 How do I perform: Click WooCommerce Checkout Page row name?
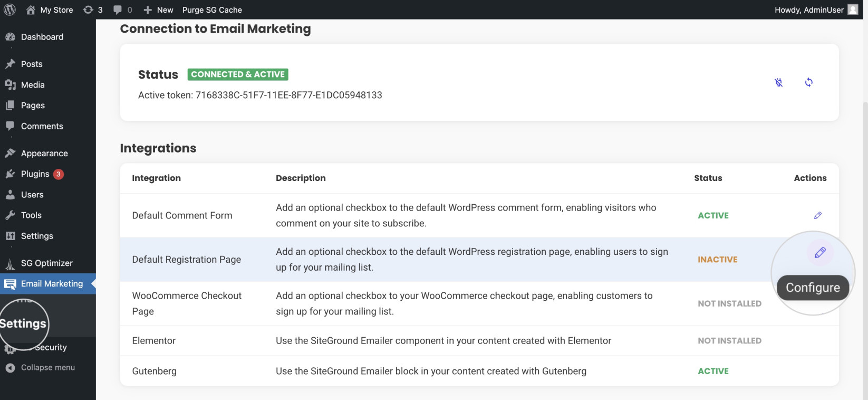(187, 303)
